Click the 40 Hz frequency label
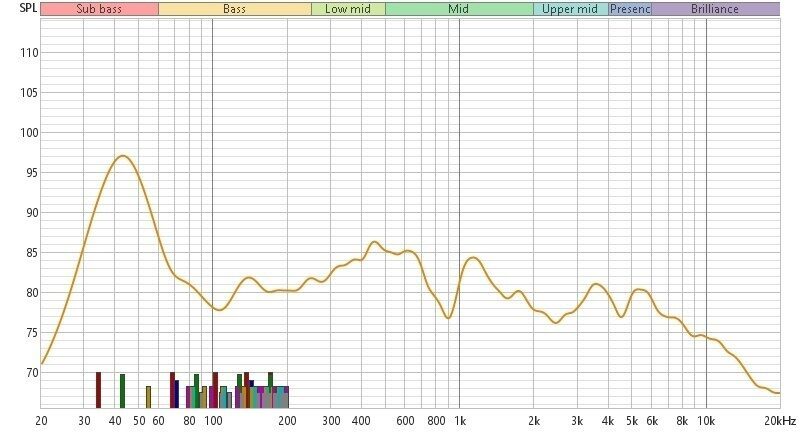This screenshot has width=800, height=433. 115,421
